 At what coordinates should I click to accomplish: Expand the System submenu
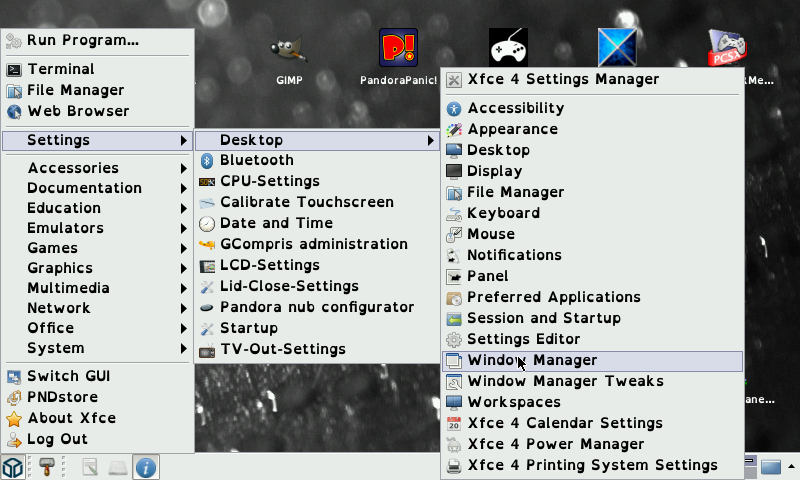(55, 348)
